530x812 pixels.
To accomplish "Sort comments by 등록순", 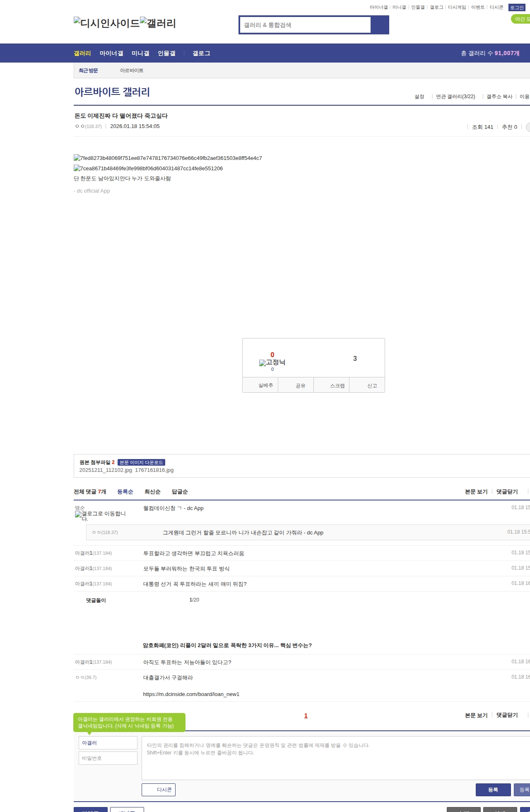I will [x=125, y=492].
